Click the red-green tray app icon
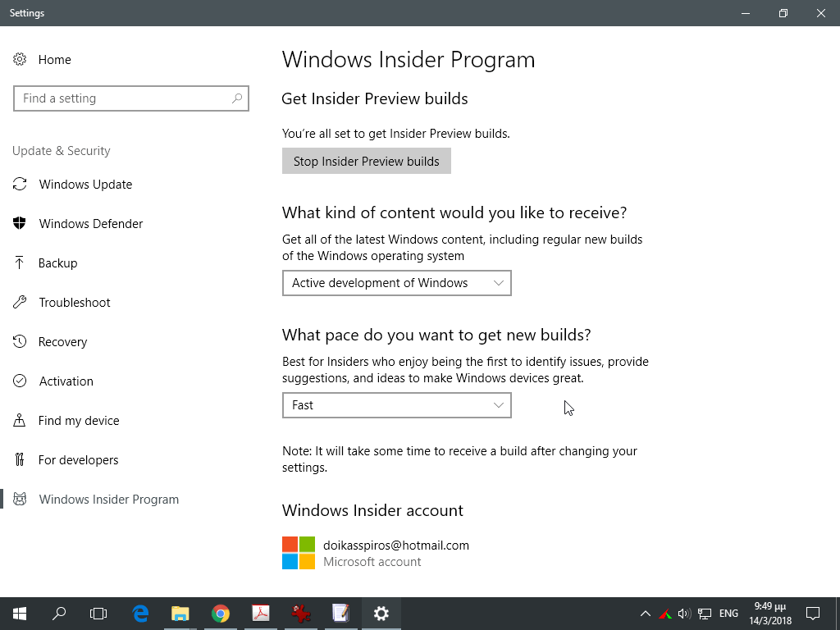This screenshot has height=630, width=840. [x=665, y=614]
